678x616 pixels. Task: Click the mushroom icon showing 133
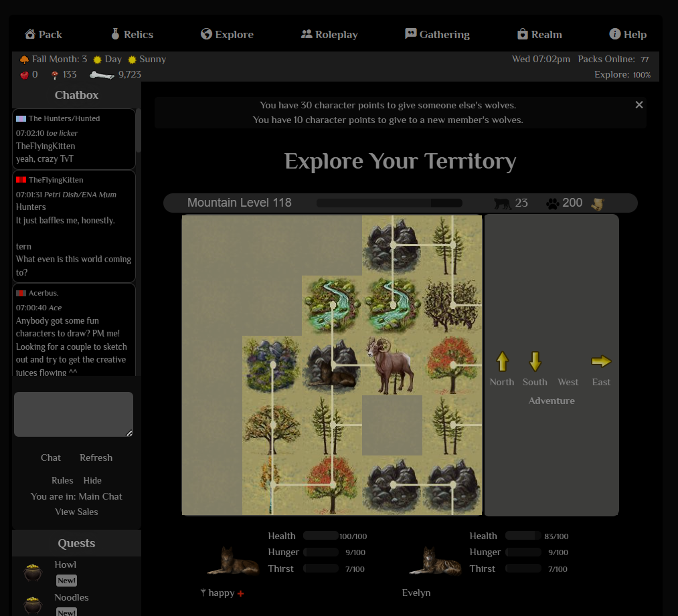(54, 75)
